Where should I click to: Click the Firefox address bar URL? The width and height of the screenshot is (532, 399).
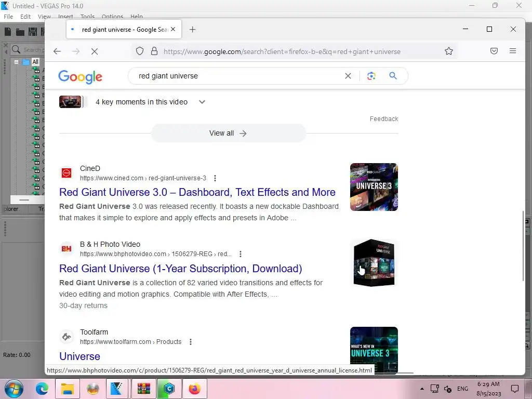(x=282, y=51)
